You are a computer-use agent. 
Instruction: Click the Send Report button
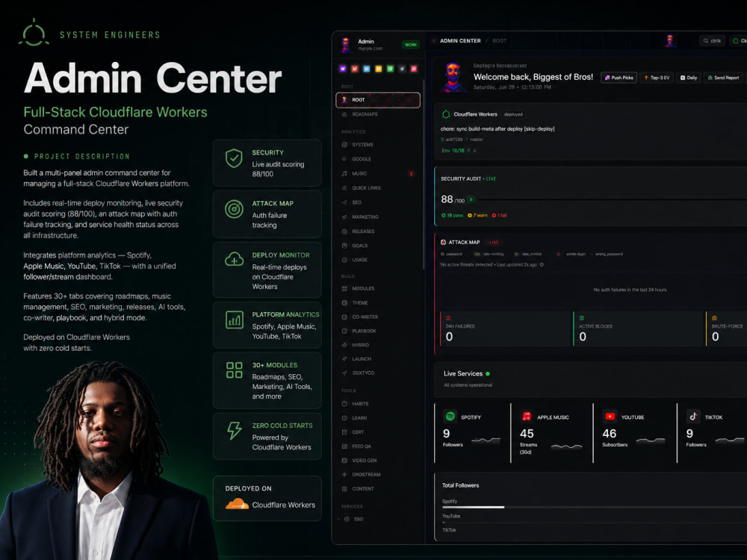724,78
